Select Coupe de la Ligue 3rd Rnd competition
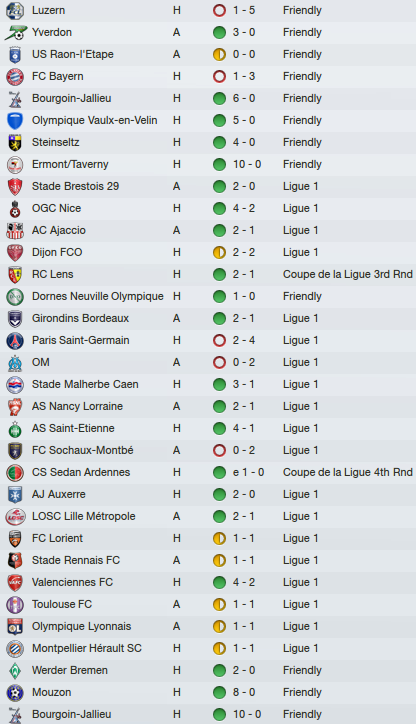 348,274
